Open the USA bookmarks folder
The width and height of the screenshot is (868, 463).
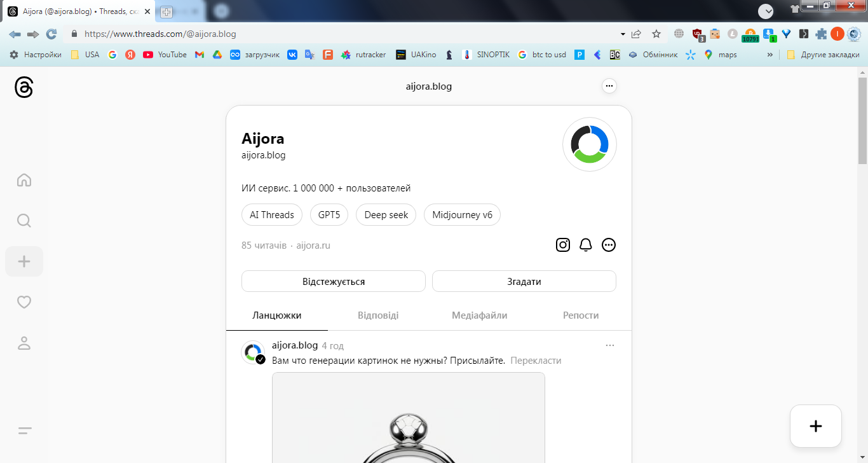(85, 55)
